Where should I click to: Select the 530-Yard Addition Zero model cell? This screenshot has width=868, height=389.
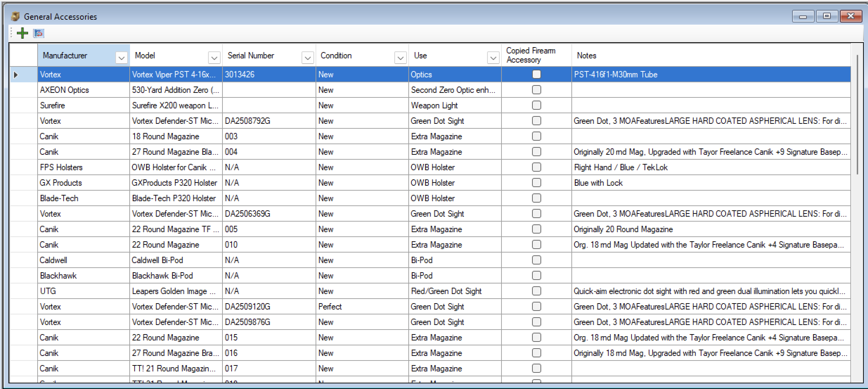coord(176,90)
